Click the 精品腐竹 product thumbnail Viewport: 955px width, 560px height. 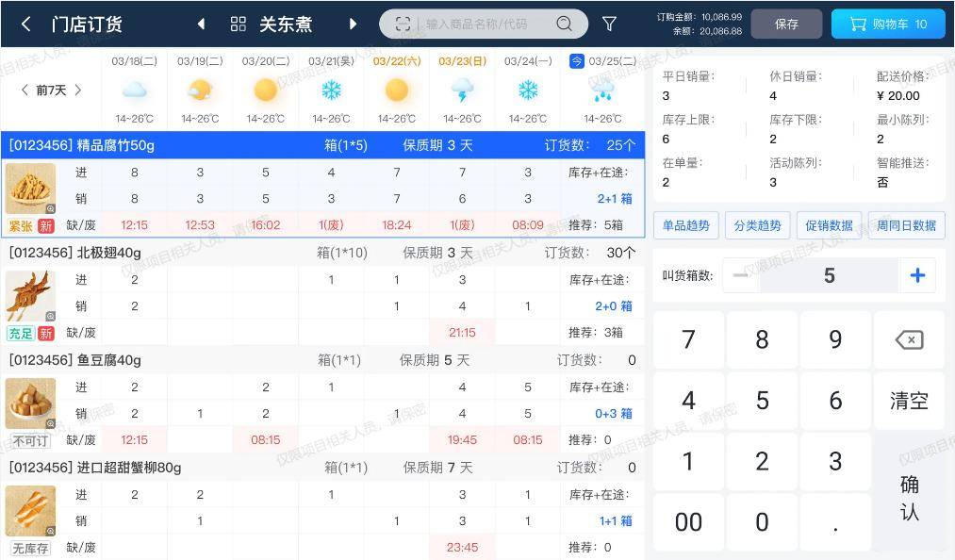point(30,189)
